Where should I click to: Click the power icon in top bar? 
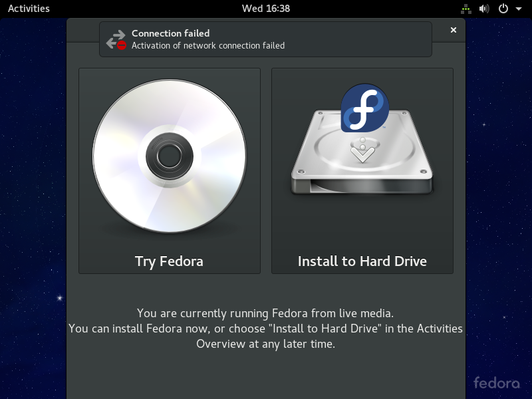click(x=503, y=9)
